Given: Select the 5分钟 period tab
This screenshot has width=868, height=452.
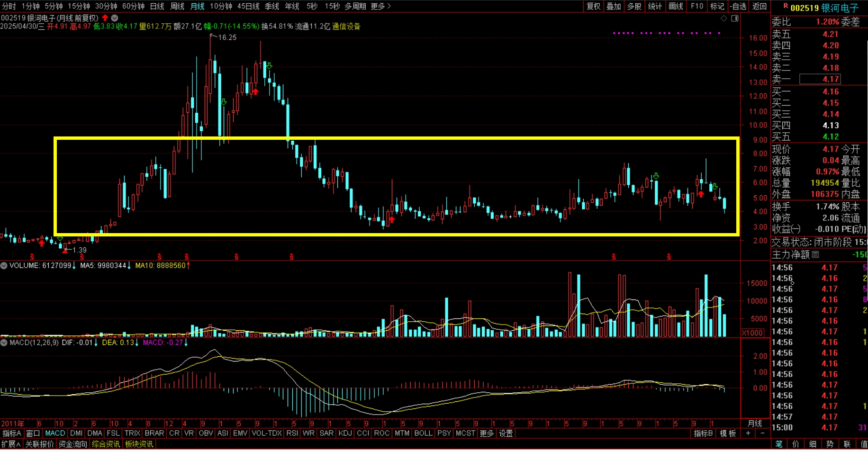Looking at the screenshot, I should (x=54, y=6).
